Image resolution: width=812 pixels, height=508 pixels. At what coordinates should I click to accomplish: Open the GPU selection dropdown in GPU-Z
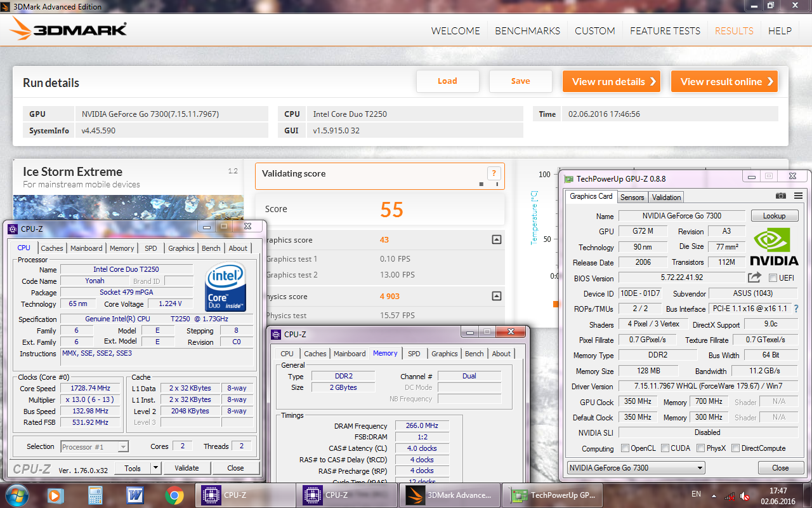point(636,467)
